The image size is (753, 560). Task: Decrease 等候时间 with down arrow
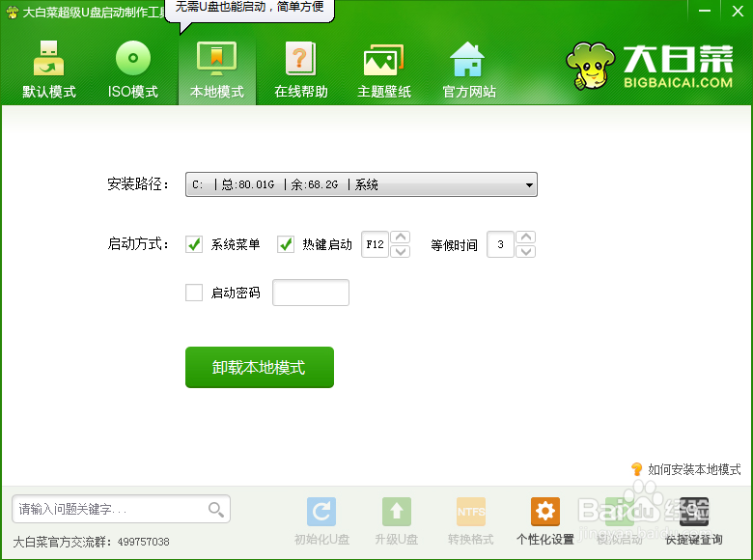click(x=526, y=251)
